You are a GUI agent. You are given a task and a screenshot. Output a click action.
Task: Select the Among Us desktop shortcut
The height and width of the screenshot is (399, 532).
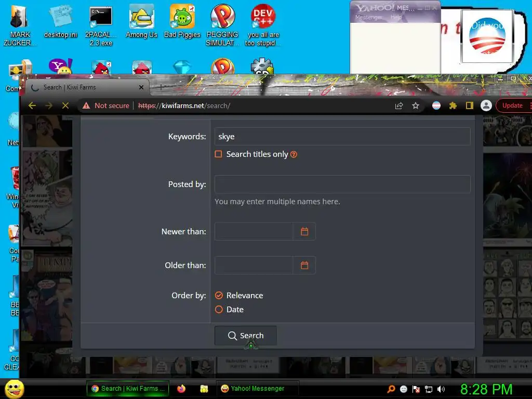[141, 21]
